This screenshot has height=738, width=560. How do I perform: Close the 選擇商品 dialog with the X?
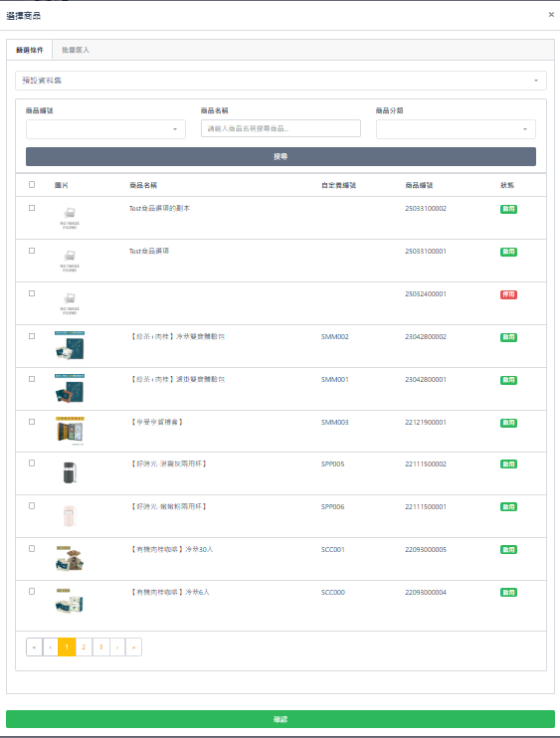pos(551,15)
